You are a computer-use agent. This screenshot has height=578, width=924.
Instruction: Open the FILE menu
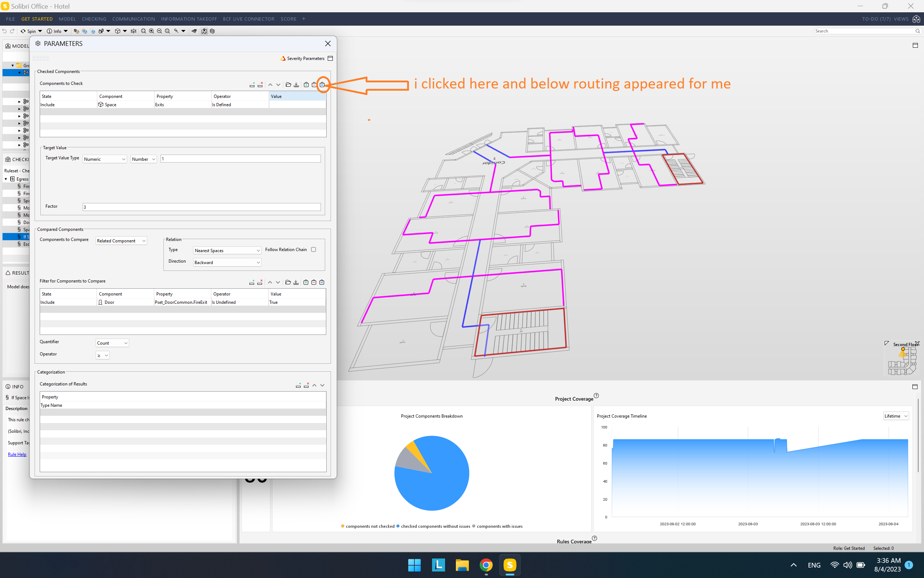[11, 19]
